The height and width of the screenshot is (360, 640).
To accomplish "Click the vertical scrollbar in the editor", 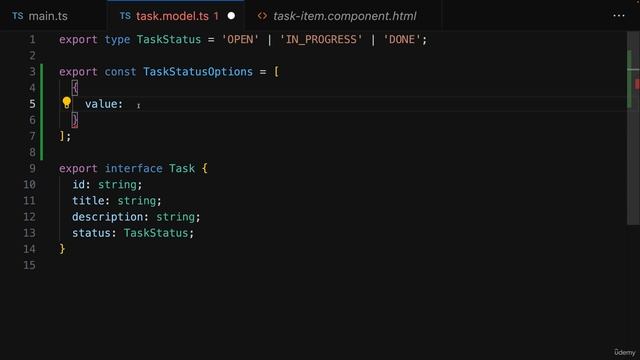I will (633, 128).
